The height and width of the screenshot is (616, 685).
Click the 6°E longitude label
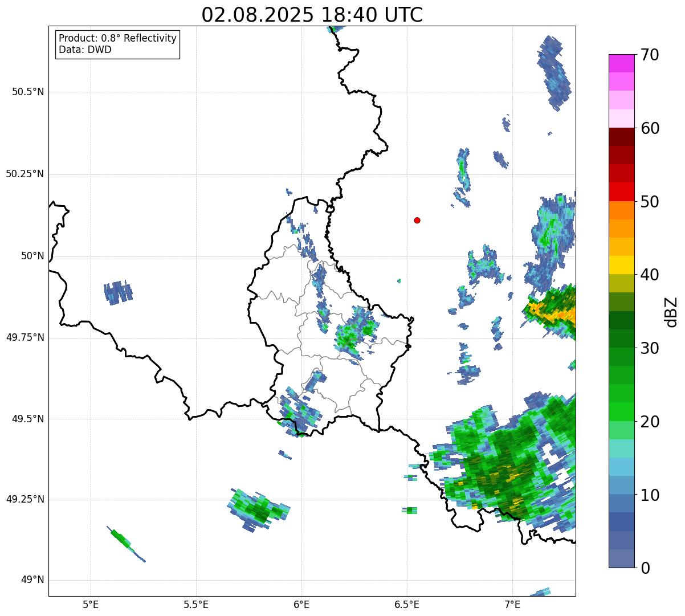(x=301, y=604)
